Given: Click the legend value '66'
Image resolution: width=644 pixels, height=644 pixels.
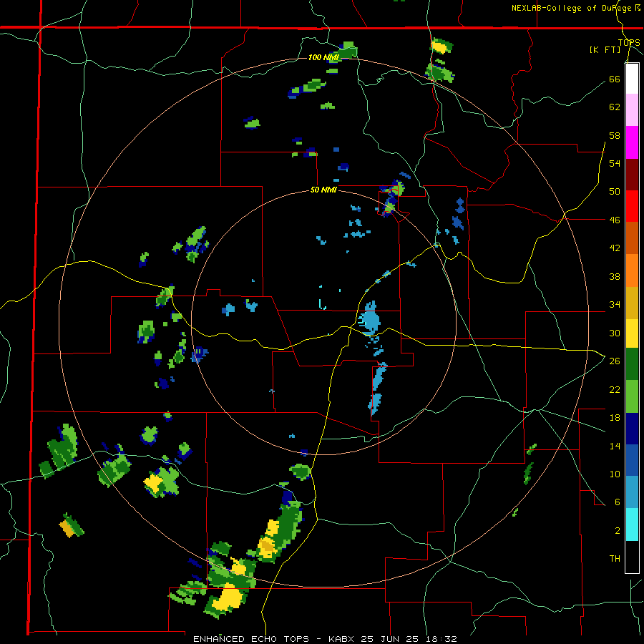Looking at the screenshot, I should (615, 79).
